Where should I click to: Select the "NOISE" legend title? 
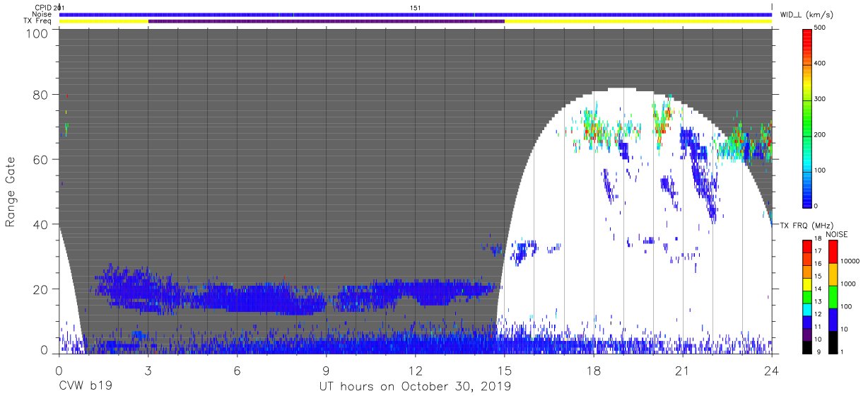(838, 234)
